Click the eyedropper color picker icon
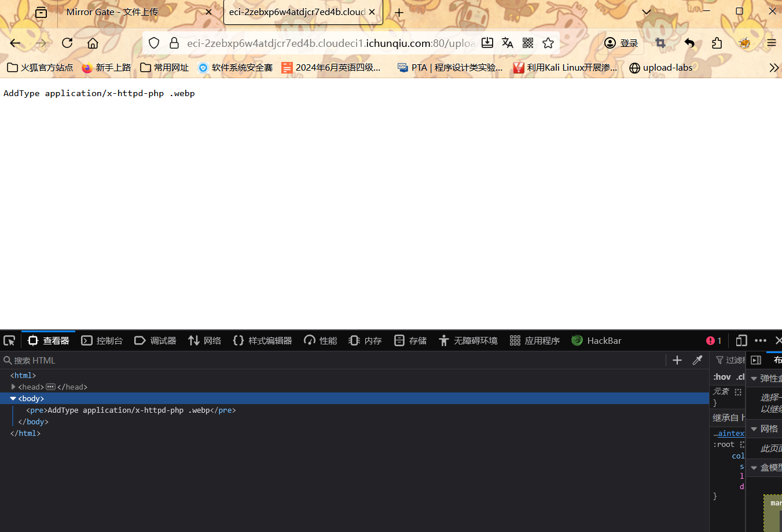This screenshot has width=782, height=532. point(697,360)
